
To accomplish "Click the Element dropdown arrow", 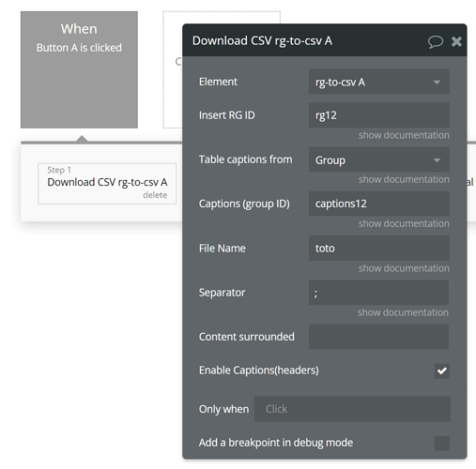I will 437,83.
